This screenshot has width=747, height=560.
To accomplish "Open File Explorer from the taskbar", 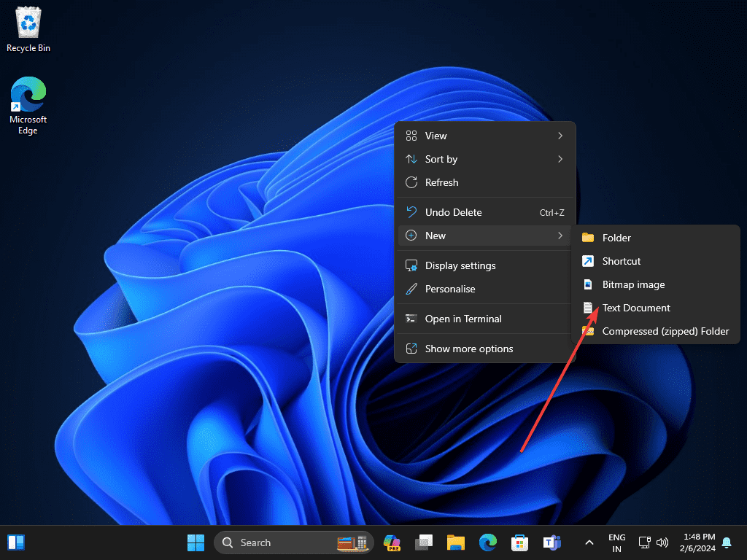I will click(456, 542).
